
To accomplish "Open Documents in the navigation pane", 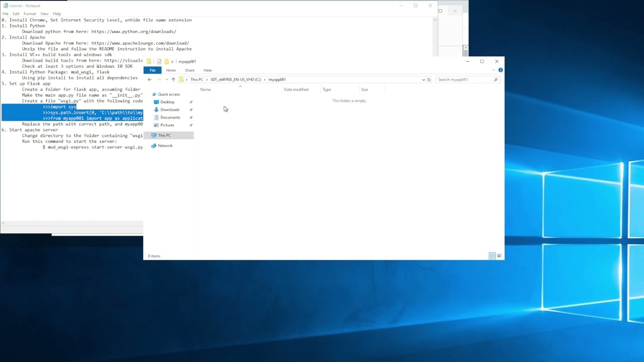I will [170, 117].
